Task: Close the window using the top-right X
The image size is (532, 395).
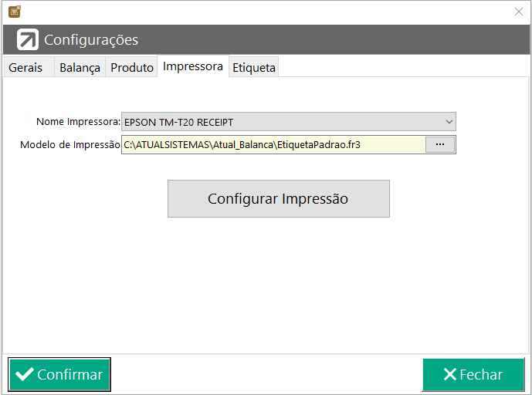Action: [x=518, y=12]
